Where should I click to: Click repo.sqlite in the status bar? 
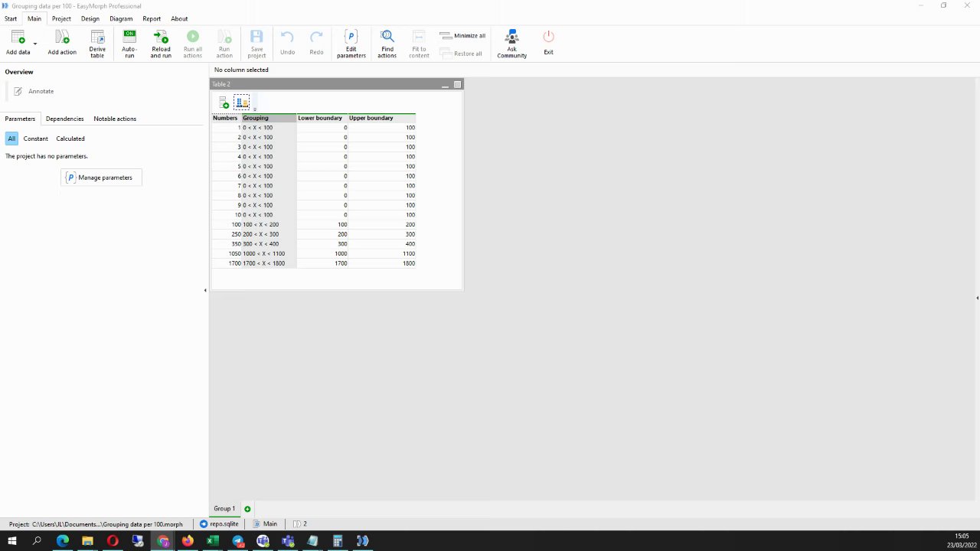pos(219,524)
